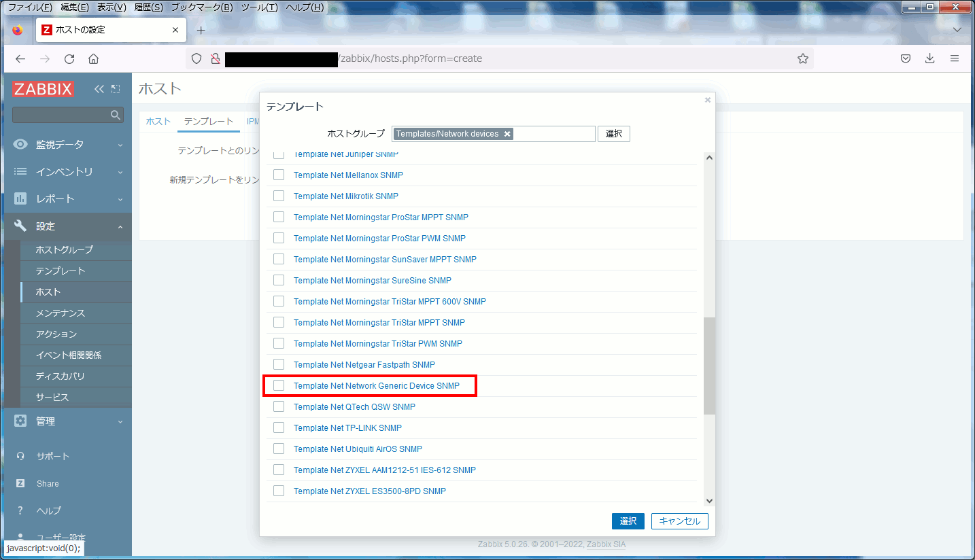List all tabs with chevron
The width and height of the screenshot is (975, 560).
pos(957,30)
